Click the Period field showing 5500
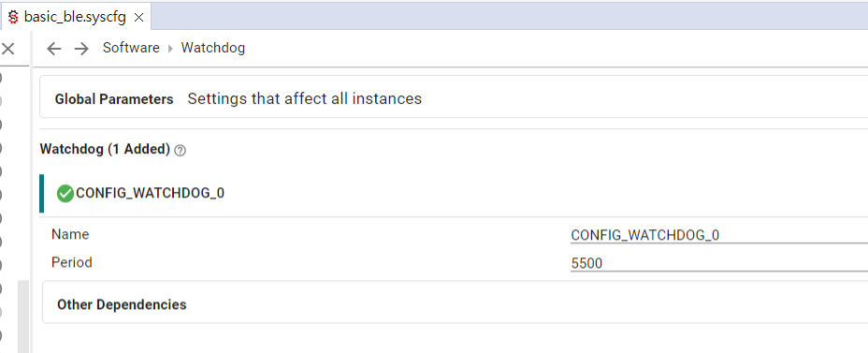Screen dimensions: 868x353 719,263
